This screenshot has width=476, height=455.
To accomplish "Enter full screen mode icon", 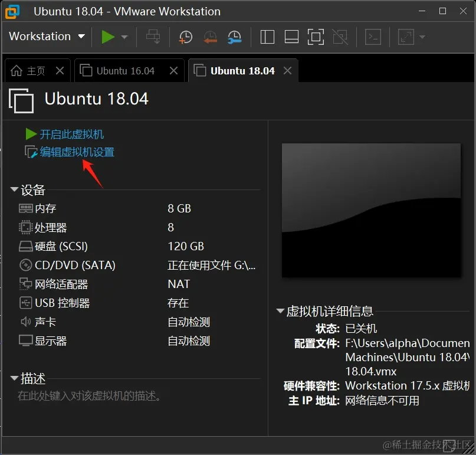I will pyautogui.click(x=316, y=37).
